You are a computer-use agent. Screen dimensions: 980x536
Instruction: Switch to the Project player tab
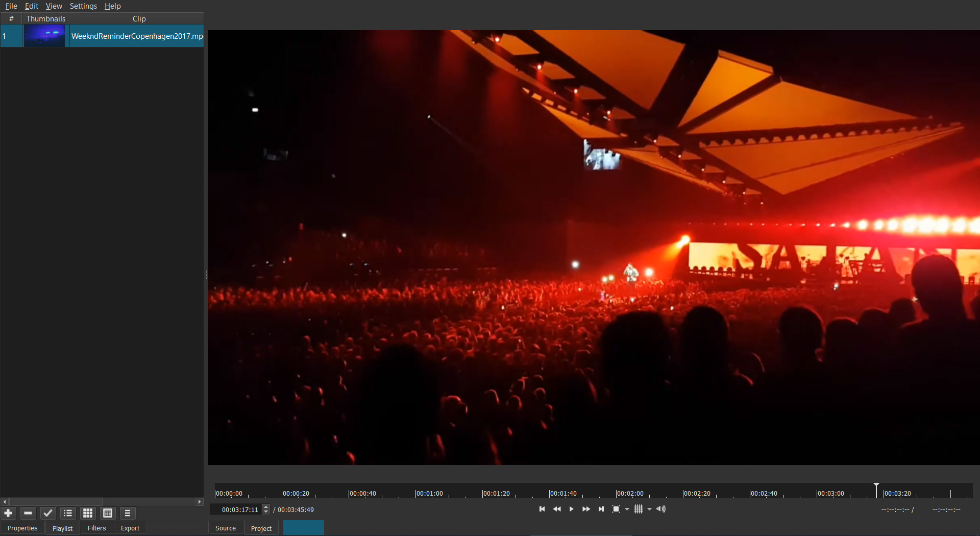click(x=261, y=528)
